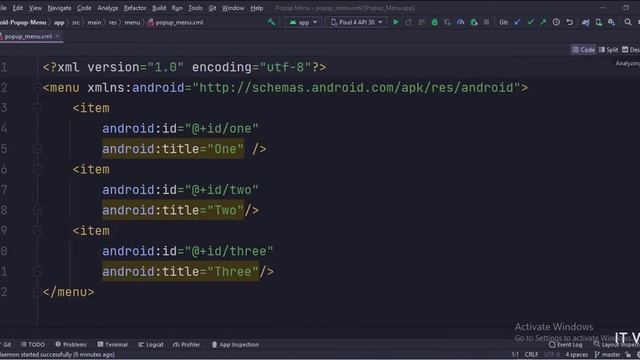The width and height of the screenshot is (640, 360).
Task: Open the Edit menu
Action: coord(18,8)
